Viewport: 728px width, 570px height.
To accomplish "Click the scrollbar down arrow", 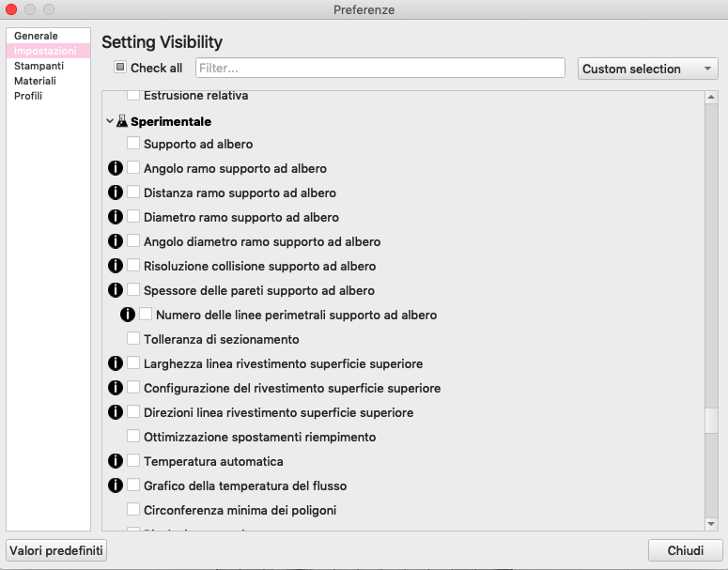I will pos(711,524).
